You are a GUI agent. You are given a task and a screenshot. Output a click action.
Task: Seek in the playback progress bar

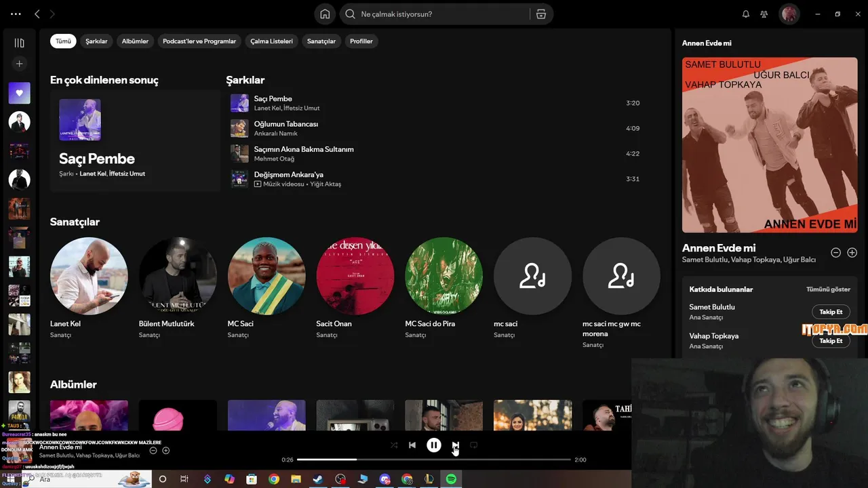tap(434, 460)
